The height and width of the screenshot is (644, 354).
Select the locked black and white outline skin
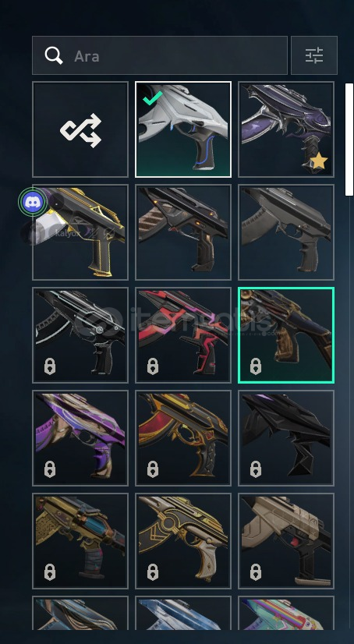point(80,335)
